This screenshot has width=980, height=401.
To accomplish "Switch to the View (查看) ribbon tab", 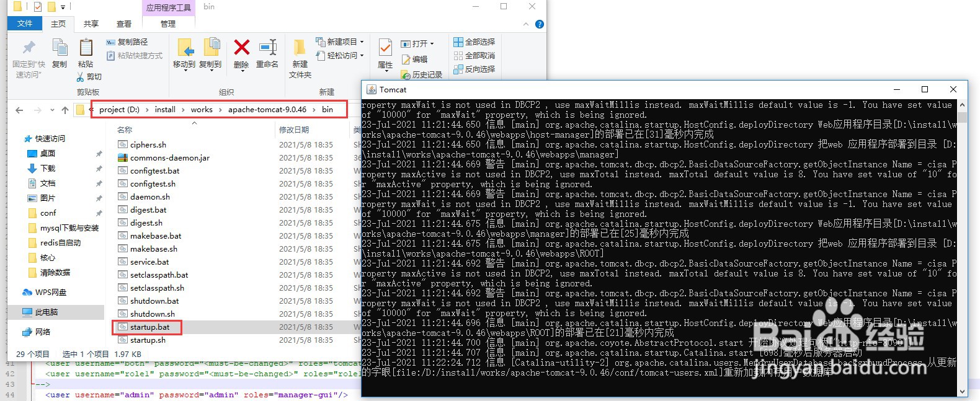I will click(x=124, y=24).
